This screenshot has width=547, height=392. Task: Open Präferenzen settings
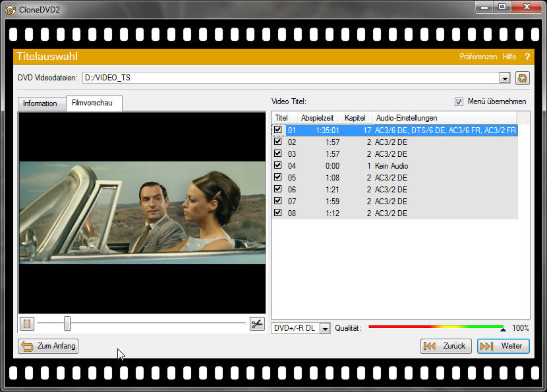tap(478, 57)
